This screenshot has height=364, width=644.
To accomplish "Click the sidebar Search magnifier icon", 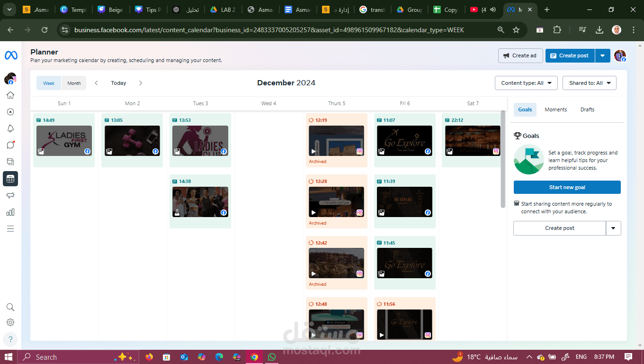I will [x=10, y=307].
